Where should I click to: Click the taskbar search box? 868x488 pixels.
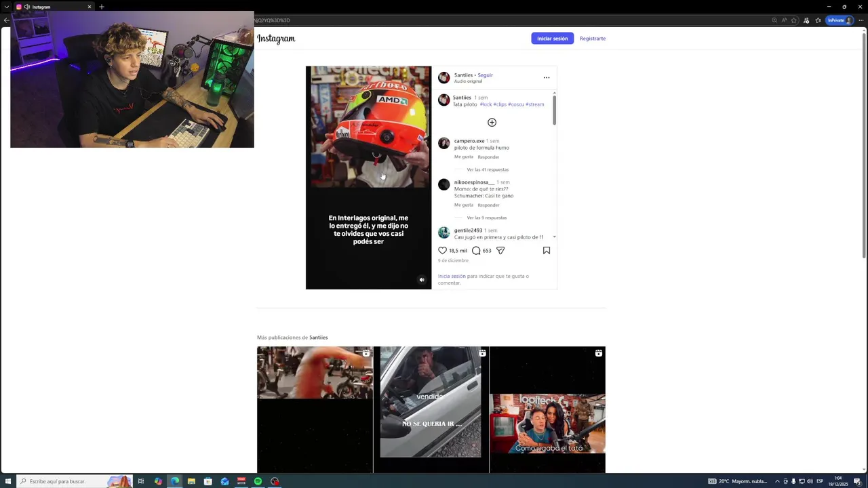pos(75,481)
